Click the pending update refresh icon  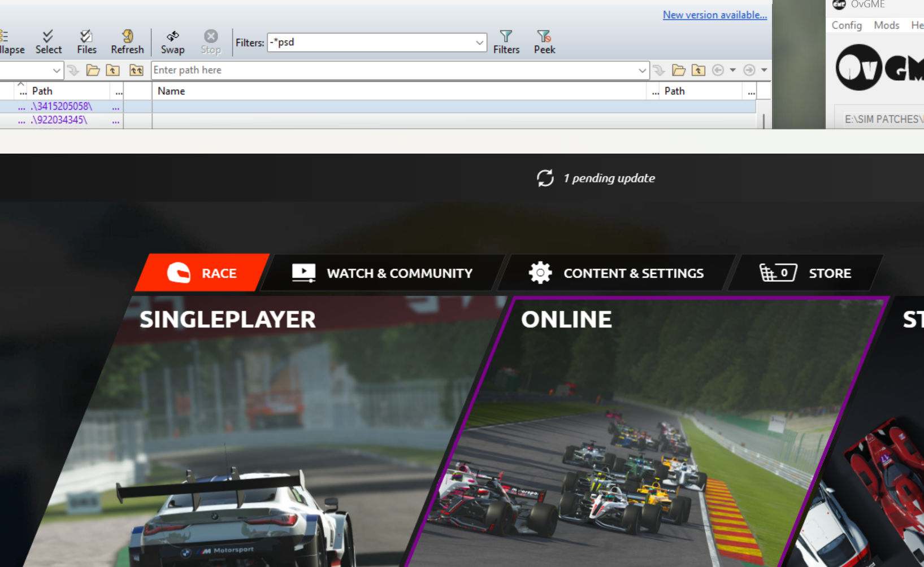click(x=545, y=178)
